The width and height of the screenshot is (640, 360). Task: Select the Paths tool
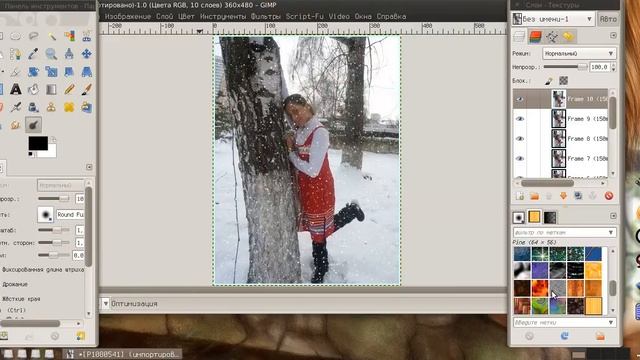point(16,54)
